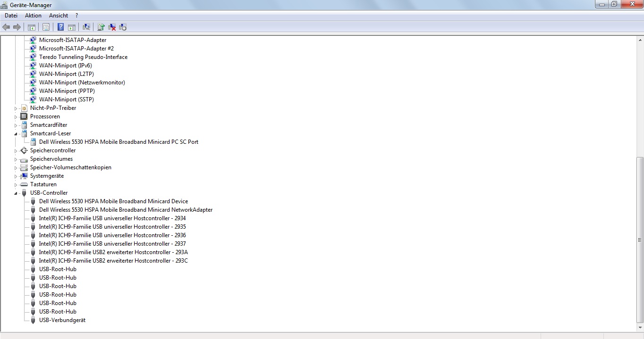
Task: Click the USB-Controller plug icon
Action: 24,192
